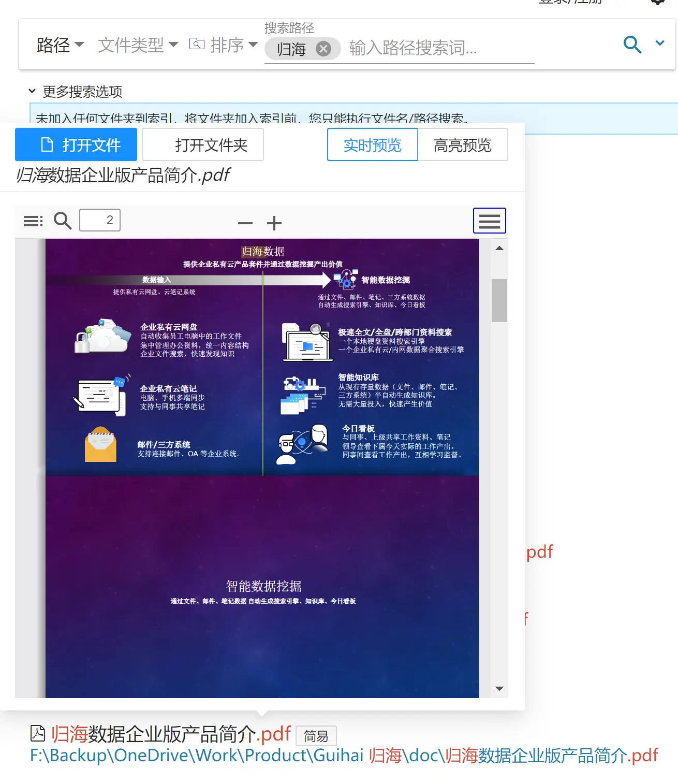Zoom in the PDF preview
Viewport: 678px width, 784px height.
click(x=274, y=223)
